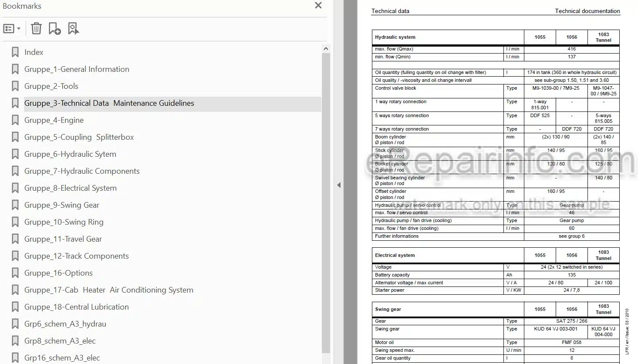Click bookmark icon beside Gruppe_18-Central Lubrication

point(15,307)
